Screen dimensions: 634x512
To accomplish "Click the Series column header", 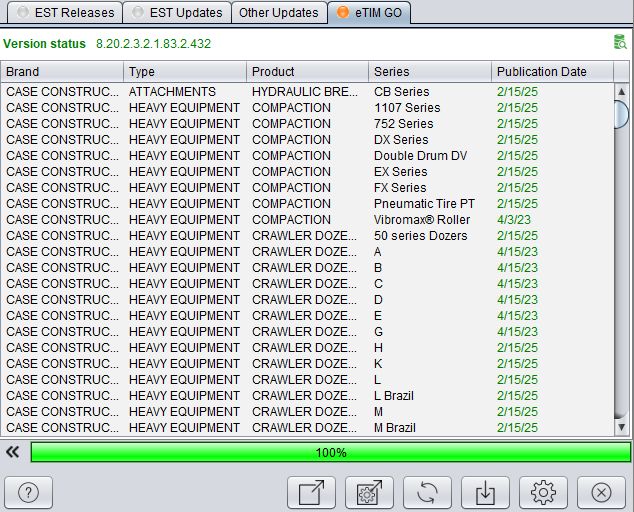I will point(429,72).
